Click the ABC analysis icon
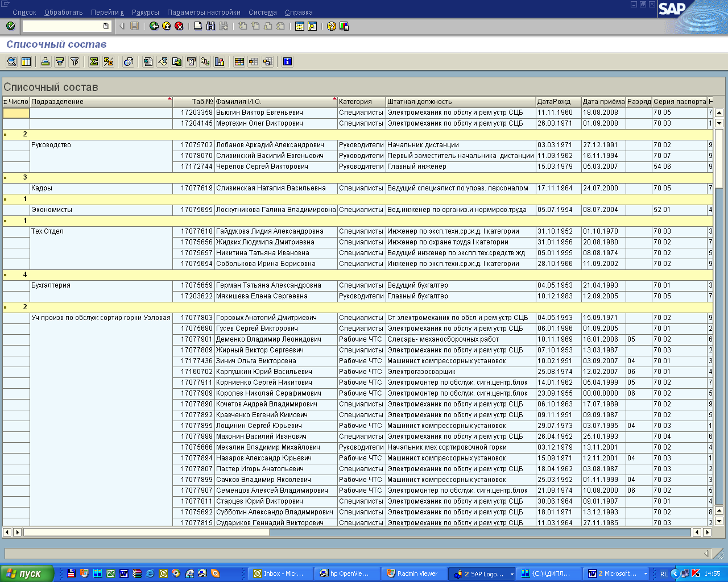728x582 pixels. pos(205,61)
